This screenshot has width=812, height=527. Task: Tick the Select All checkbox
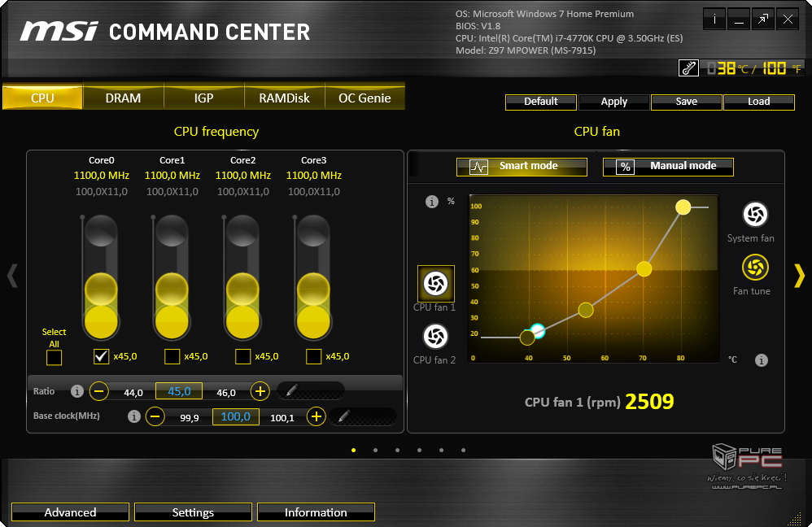pos(54,357)
